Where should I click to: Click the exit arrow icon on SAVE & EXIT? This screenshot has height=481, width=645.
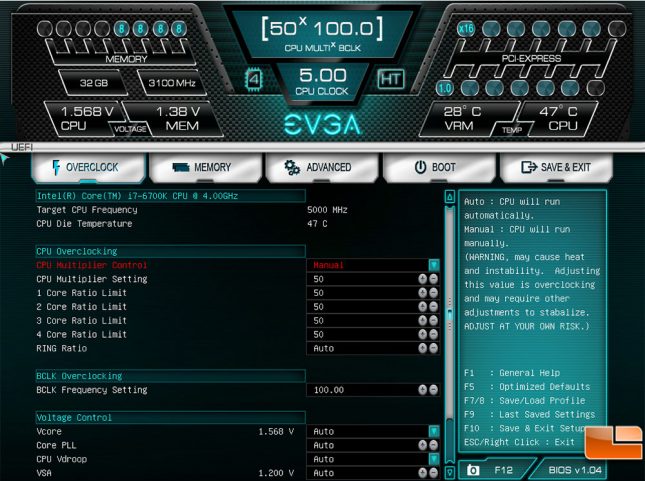[x=529, y=167]
